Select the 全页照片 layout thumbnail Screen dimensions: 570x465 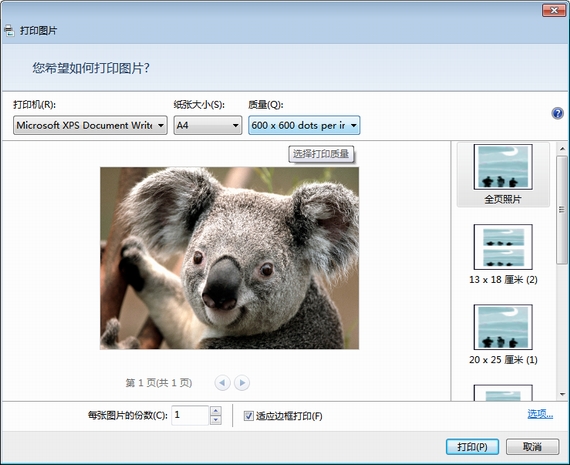tap(503, 175)
